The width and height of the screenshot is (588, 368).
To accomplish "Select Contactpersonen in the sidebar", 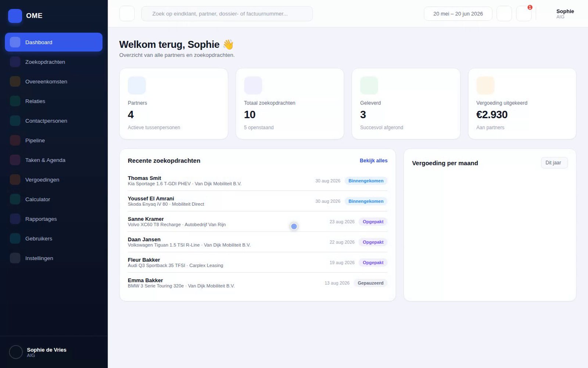I will (54, 121).
